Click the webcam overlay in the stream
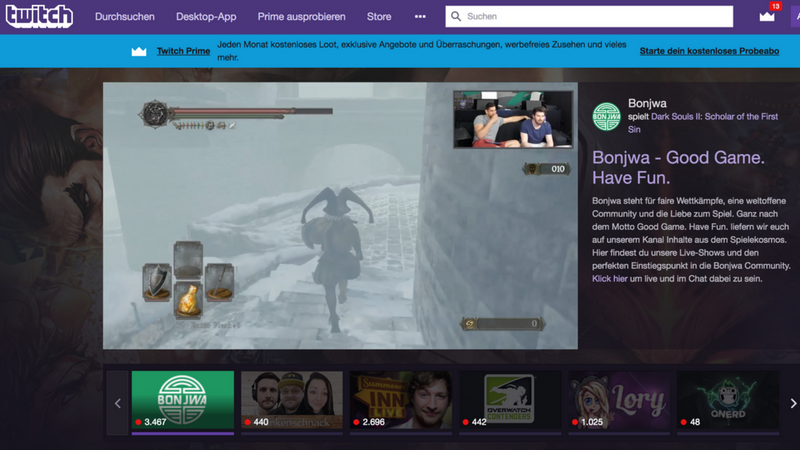Image resolution: width=800 pixels, height=450 pixels. click(513, 119)
